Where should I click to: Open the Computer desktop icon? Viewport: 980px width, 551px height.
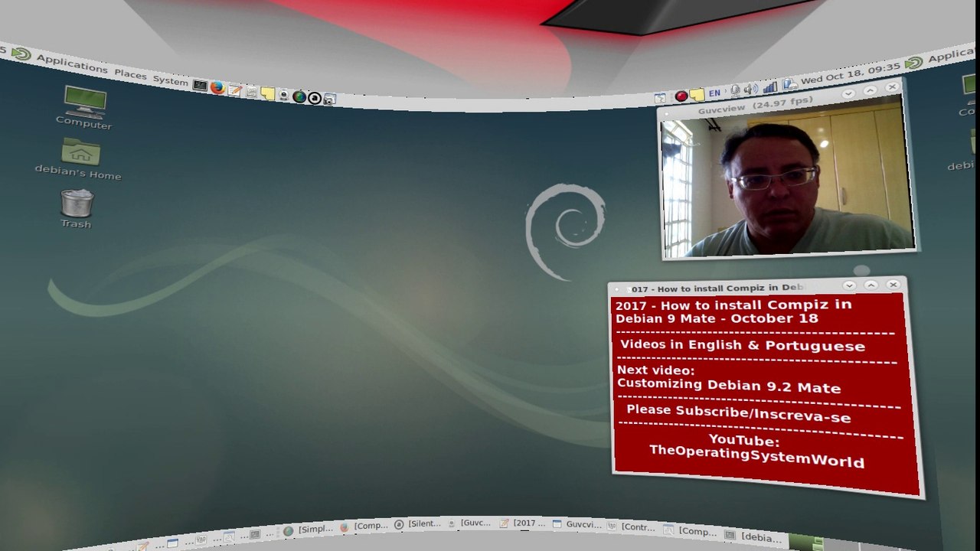click(84, 107)
